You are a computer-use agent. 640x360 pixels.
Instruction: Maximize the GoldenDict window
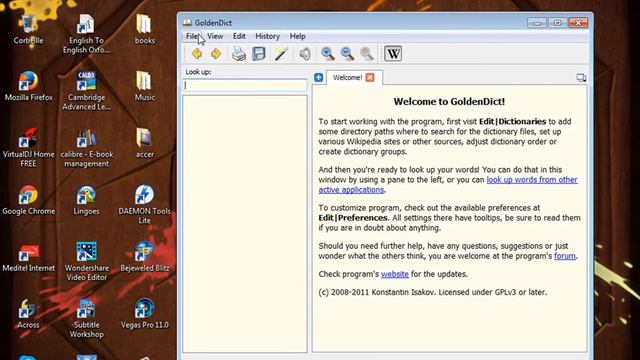(x=557, y=22)
